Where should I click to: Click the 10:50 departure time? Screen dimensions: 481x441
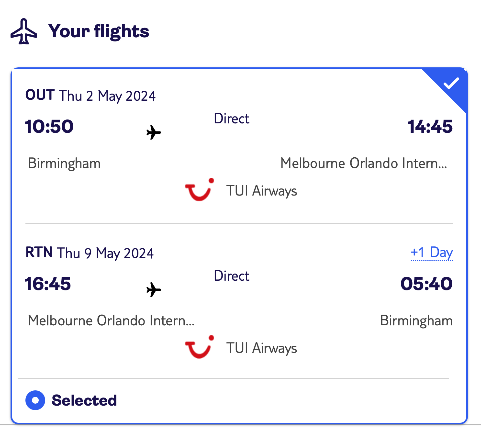(49, 127)
